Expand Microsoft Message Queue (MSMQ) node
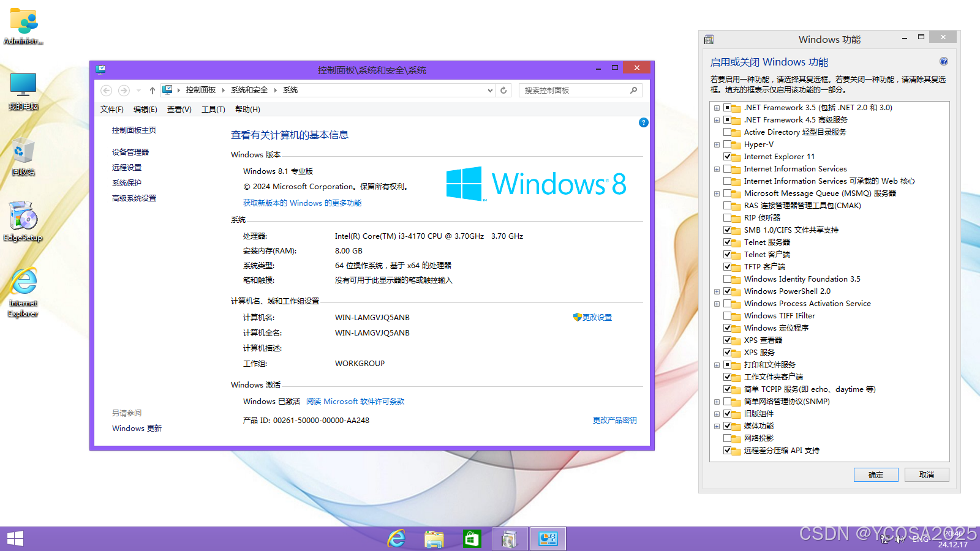Screen dimensions: 980x551 (x=717, y=193)
